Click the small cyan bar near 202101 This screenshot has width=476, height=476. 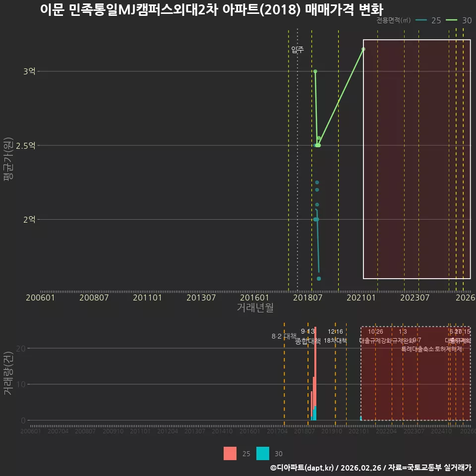(x=360, y=418)
